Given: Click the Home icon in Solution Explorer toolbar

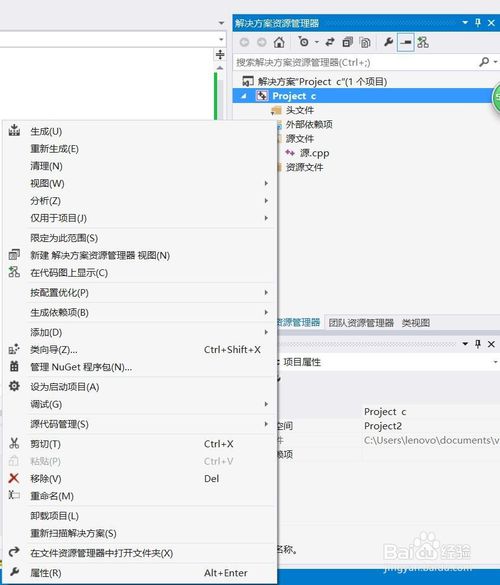Looking at the screenshot, I should (279, 42).
